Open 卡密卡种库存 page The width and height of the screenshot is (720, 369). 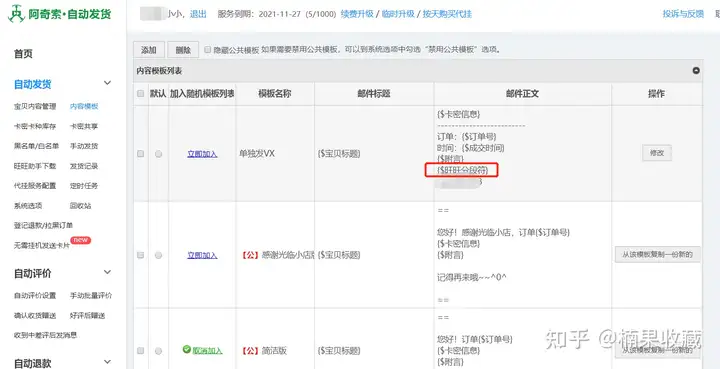pos(35,126)
